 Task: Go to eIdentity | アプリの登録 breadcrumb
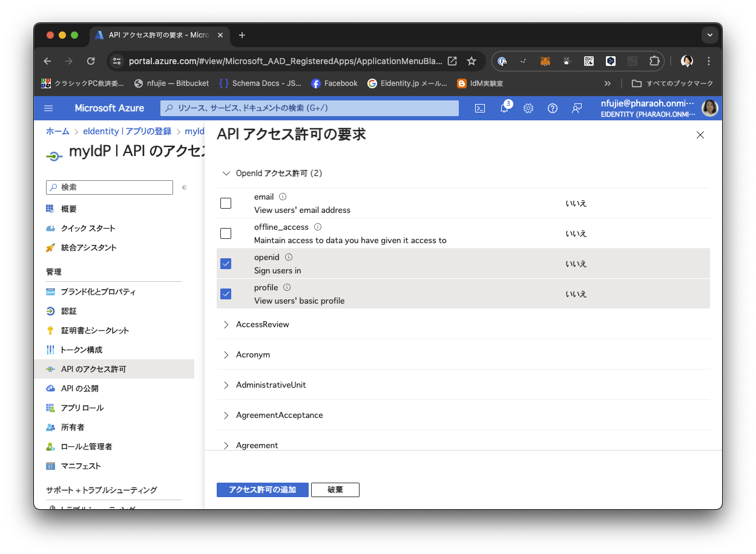pos(127,131)
